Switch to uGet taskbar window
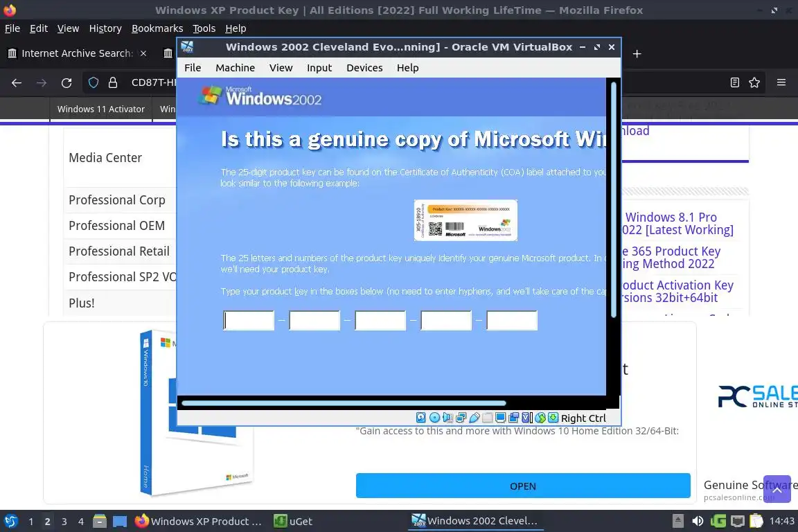Image resolution: width=798 pixels, height=532 pixels. (294, 521)
